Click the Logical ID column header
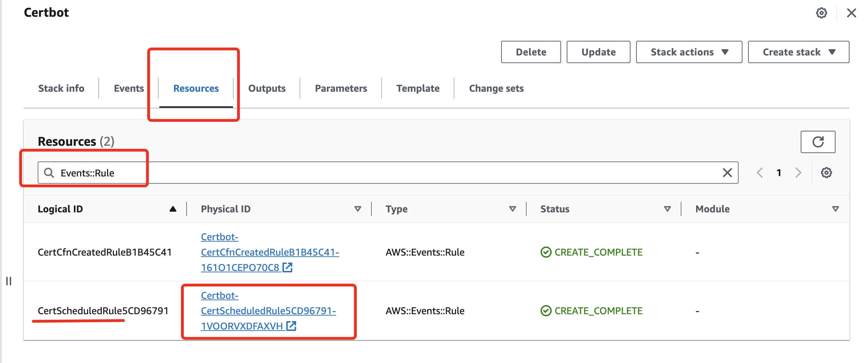Image resolution: width=868 pixels, height=363 pixels. pyautogui.click(x=60, y=209)
